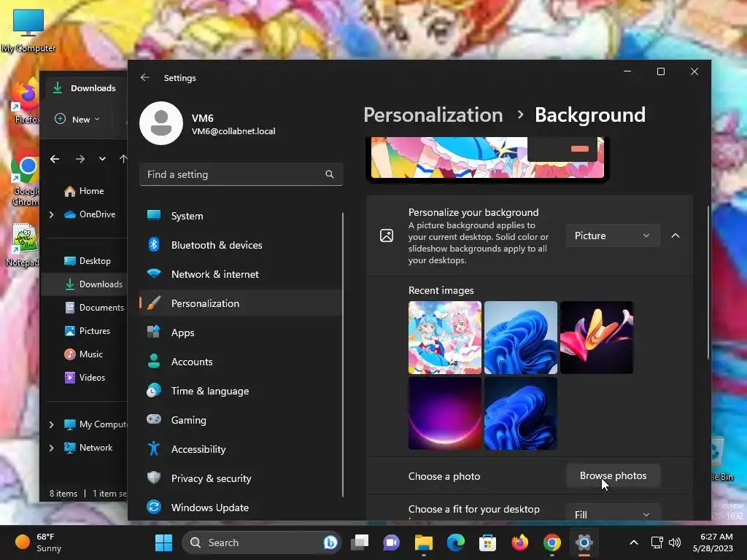Click the Time & language clock icon
The height and width of the screenshot is (560, 747).
click(x=154, y=391)
